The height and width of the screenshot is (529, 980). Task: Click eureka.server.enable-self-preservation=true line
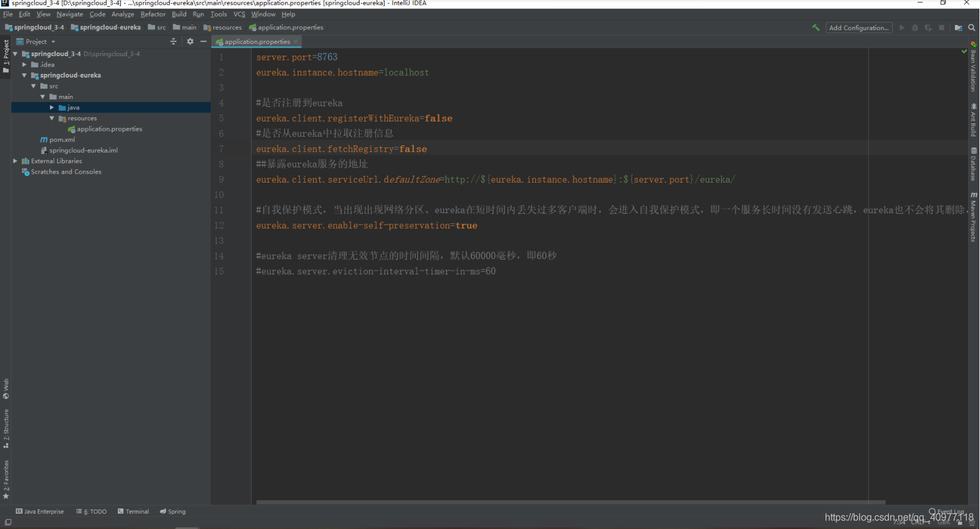(x=366, y=225)
